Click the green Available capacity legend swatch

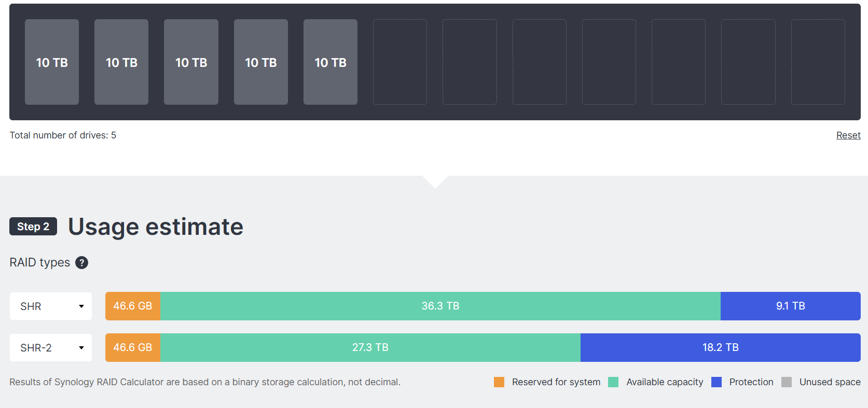(x=613, y=382)
